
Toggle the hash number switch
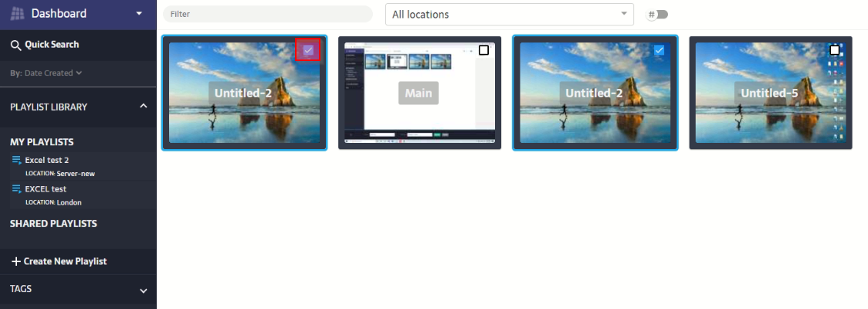(x=659, y=14)
